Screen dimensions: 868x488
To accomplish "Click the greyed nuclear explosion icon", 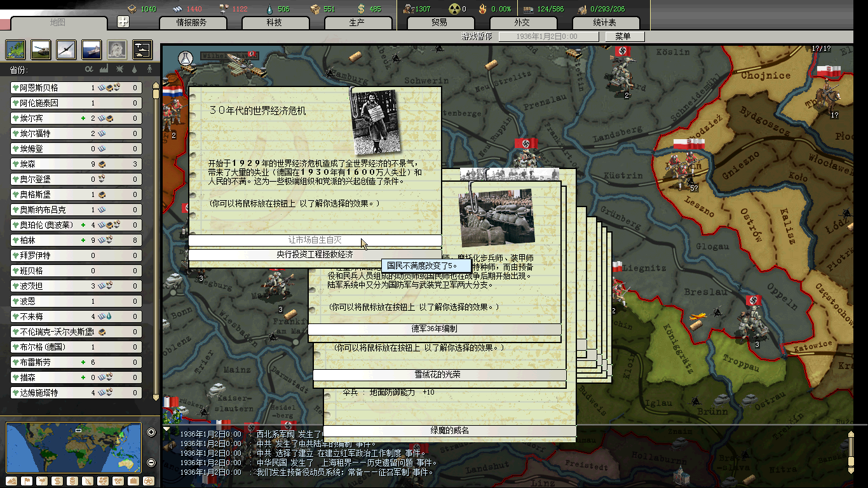I will click(x=116, y=49).
